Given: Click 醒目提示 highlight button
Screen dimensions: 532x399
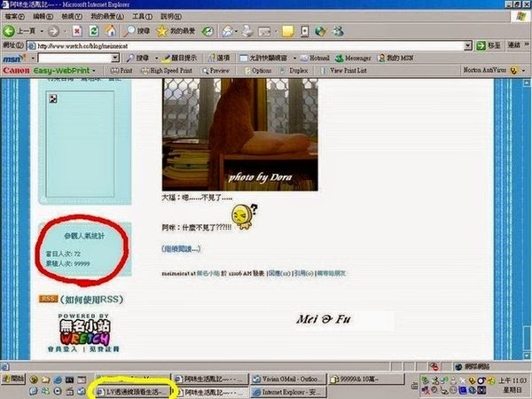Looking at the screenshot, I should (x=179, y=58).
